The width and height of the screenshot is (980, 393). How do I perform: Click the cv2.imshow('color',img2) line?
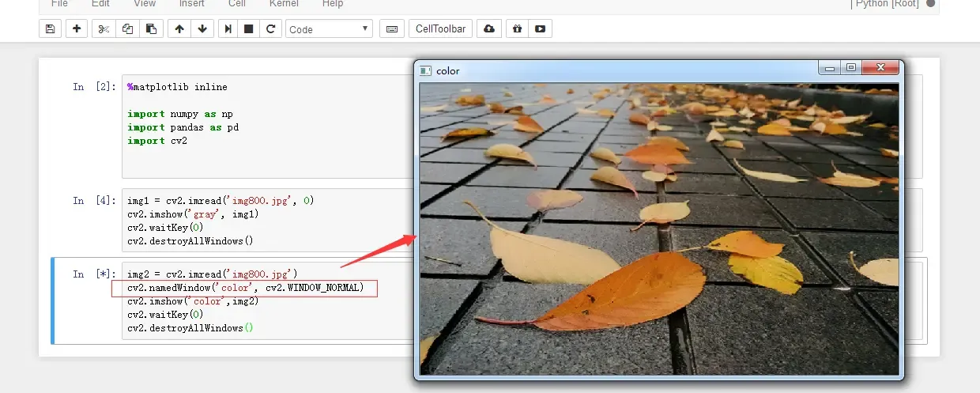pos(194,301)
